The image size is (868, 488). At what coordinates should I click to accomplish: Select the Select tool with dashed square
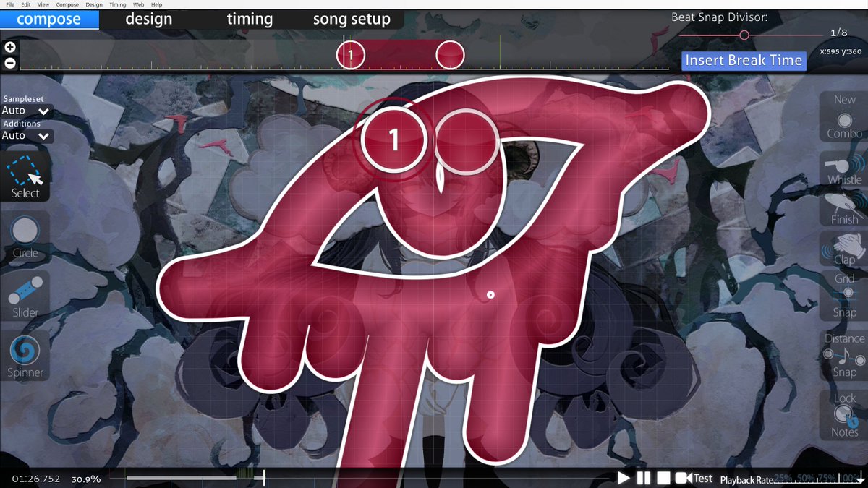(x=25, y=176)
